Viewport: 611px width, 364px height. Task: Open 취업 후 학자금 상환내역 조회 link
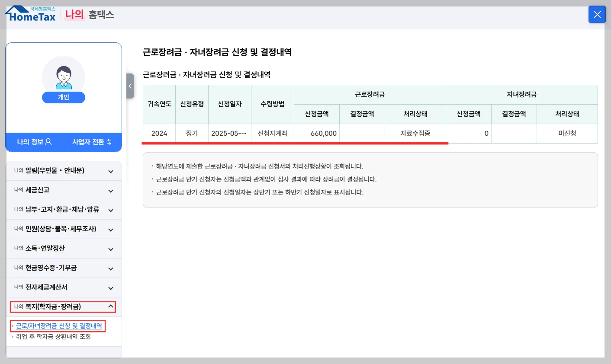(x=53, y=336)
